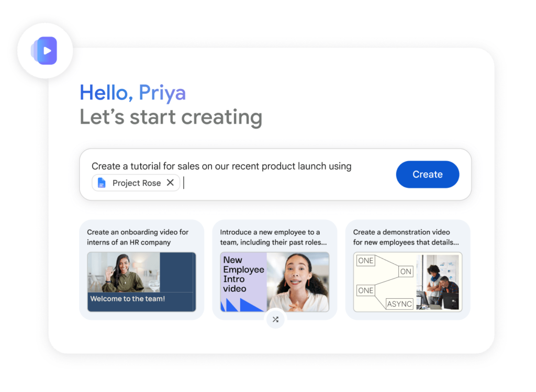Click the Docs file icon in Project Rose chip
Image resolution: width=536 pixels, height=392 pixels.
(102, 183)
